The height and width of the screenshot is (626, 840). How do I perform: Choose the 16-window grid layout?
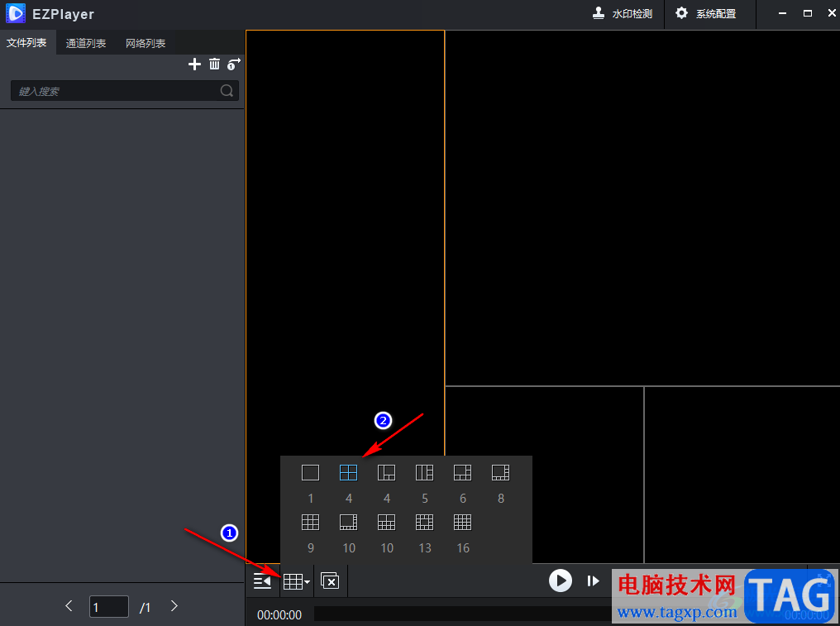[462, 523]
